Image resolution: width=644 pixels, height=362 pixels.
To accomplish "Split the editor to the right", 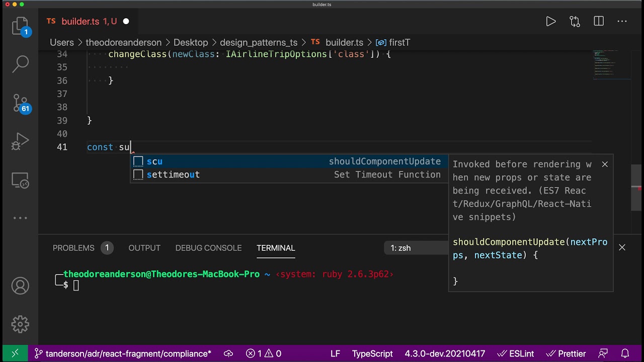I will 599,22.
